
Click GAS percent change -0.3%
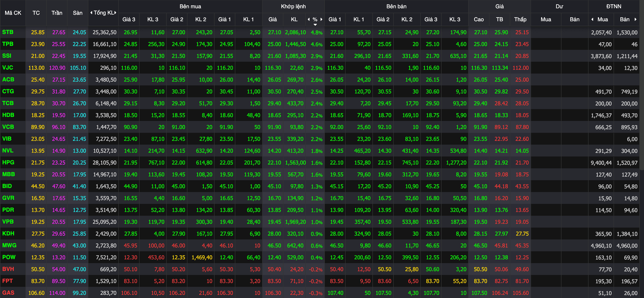coord(315,293)
